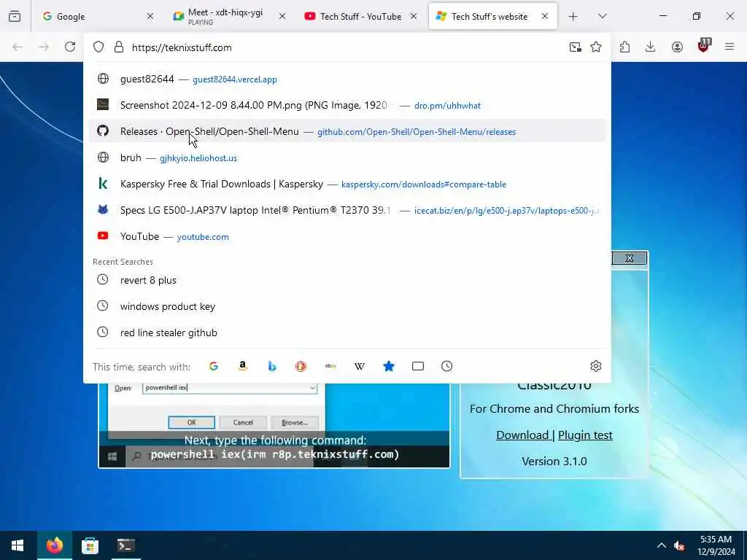Close the Meet tab
The height and width of the screenshot is (560, 747).
[282, 16]
